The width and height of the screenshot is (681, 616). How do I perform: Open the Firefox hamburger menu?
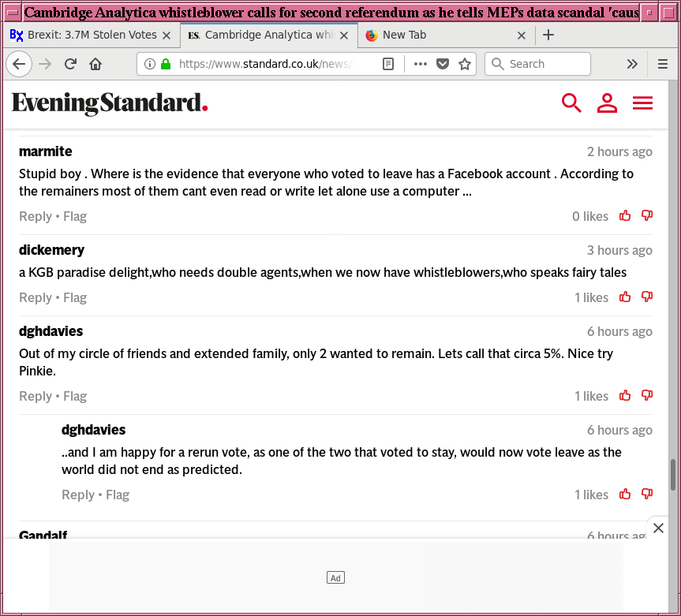(x=662, y=64)
